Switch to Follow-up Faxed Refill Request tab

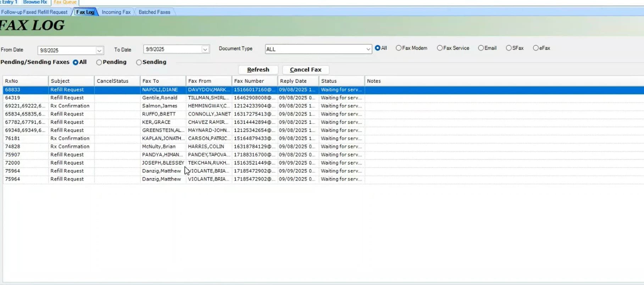pos(34,12)
